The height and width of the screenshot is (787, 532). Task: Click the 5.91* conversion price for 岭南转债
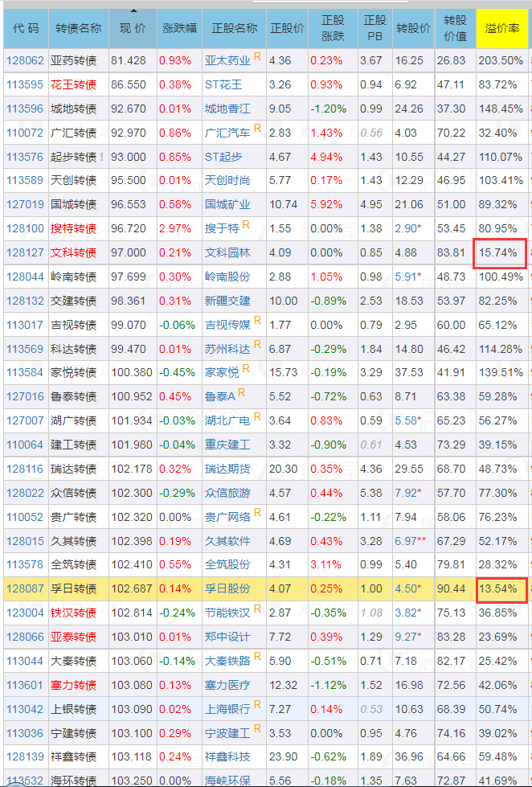point(408,277)
